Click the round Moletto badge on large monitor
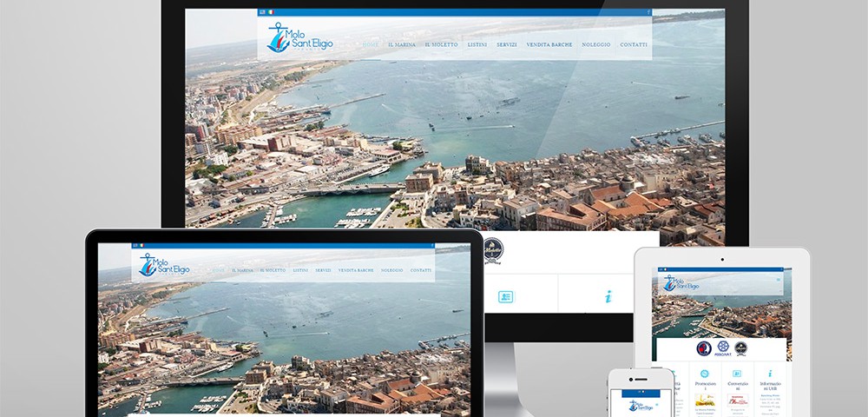868x417 pixels. point(493,250)
